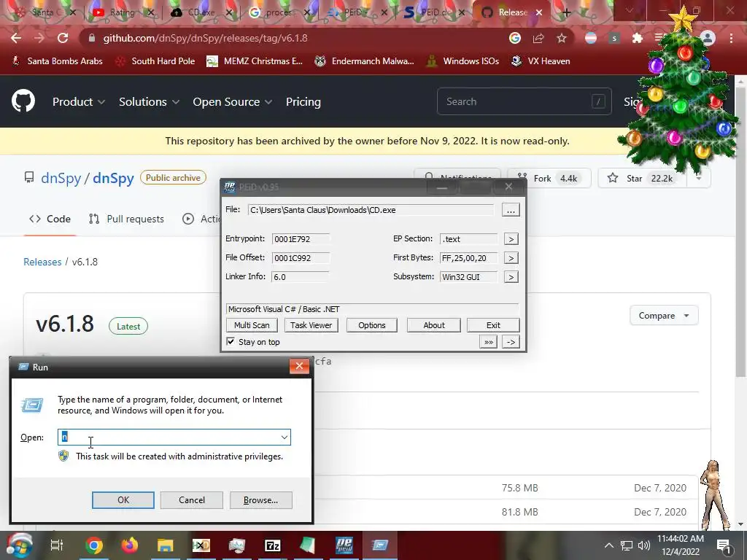Expand the GitHub Solutions menu
Image resolution: width=747 pixels, height=560 pixels.
pyautogui.click(x=149, y=102)
